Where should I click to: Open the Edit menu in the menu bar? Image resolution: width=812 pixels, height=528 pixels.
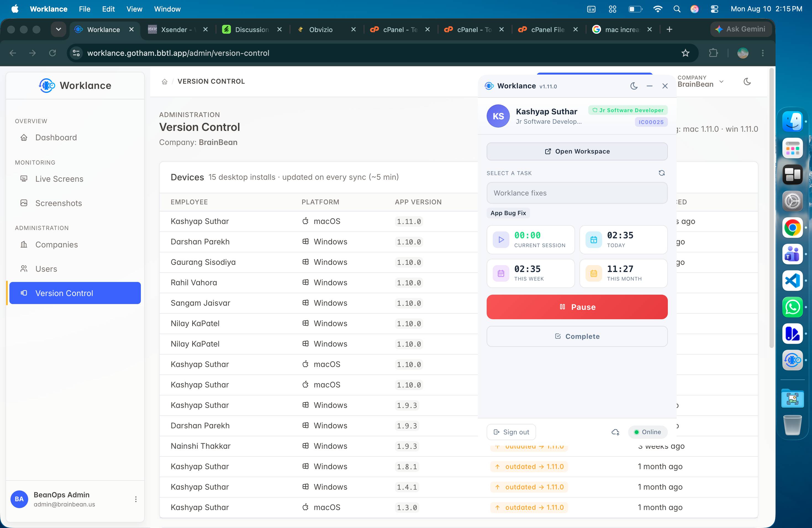(x=108, y=9)
